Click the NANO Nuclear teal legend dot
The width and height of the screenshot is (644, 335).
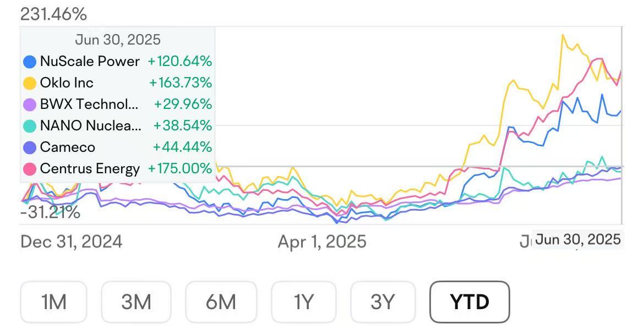click(x=30, y=126)
